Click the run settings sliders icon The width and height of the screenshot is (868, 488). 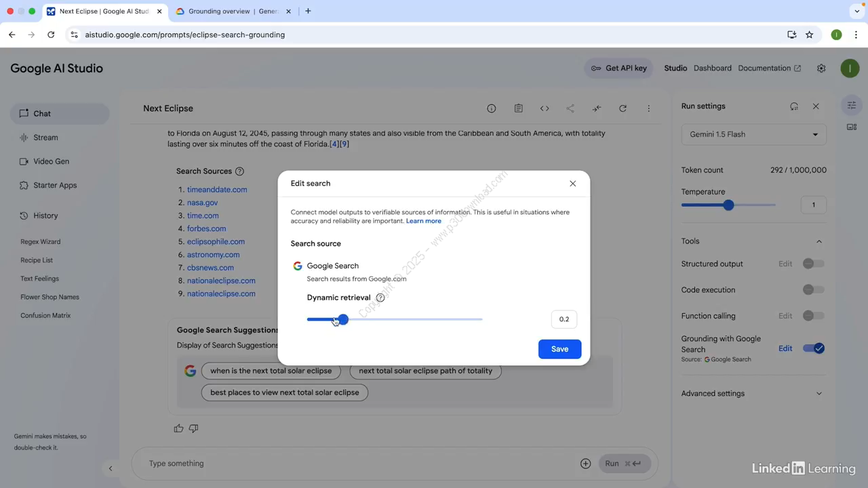[852, 105]
